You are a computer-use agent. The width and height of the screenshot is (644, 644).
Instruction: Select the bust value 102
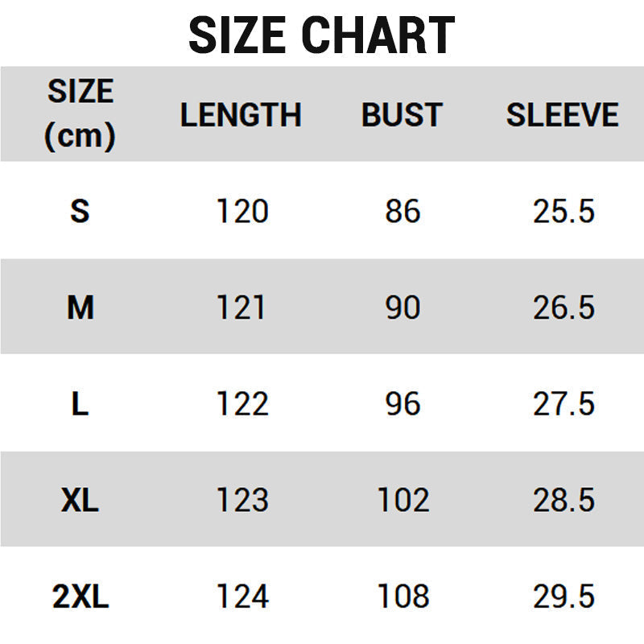point(402,501)
